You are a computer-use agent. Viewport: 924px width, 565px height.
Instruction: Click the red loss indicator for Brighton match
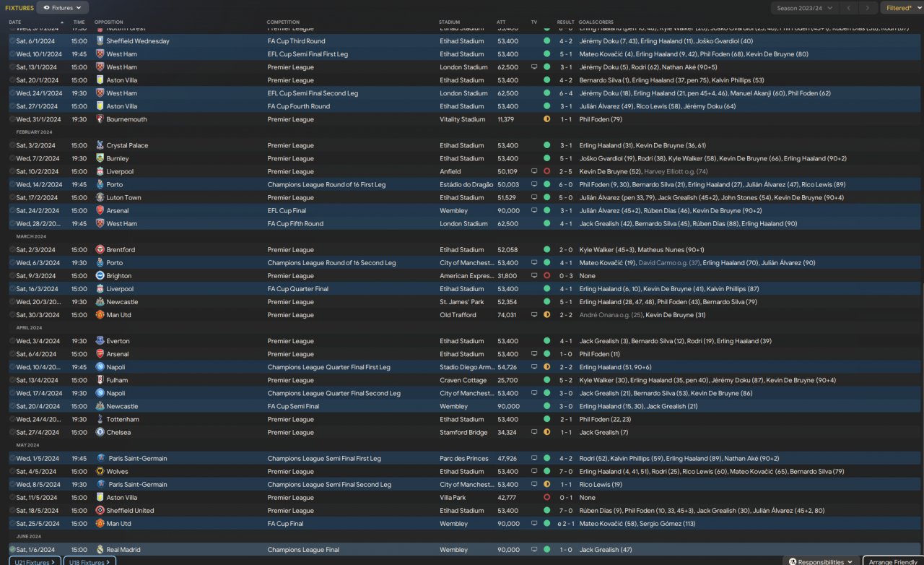546,276
